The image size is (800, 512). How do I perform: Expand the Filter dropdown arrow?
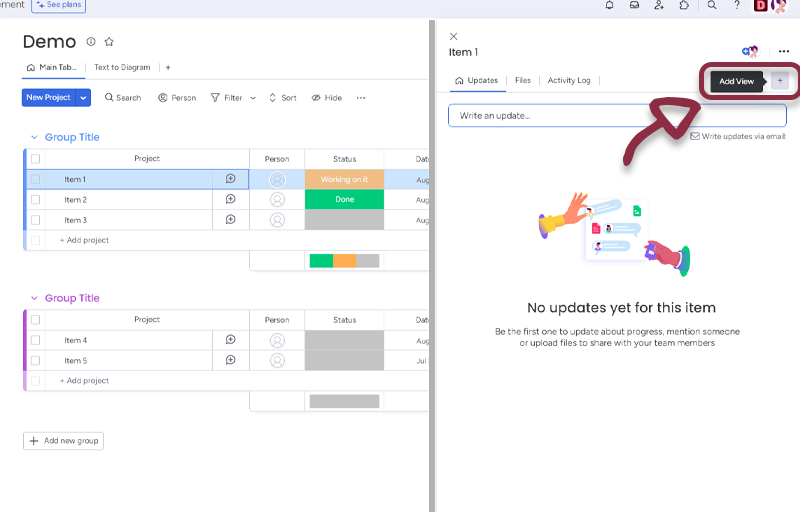click(x=253, y=98)
